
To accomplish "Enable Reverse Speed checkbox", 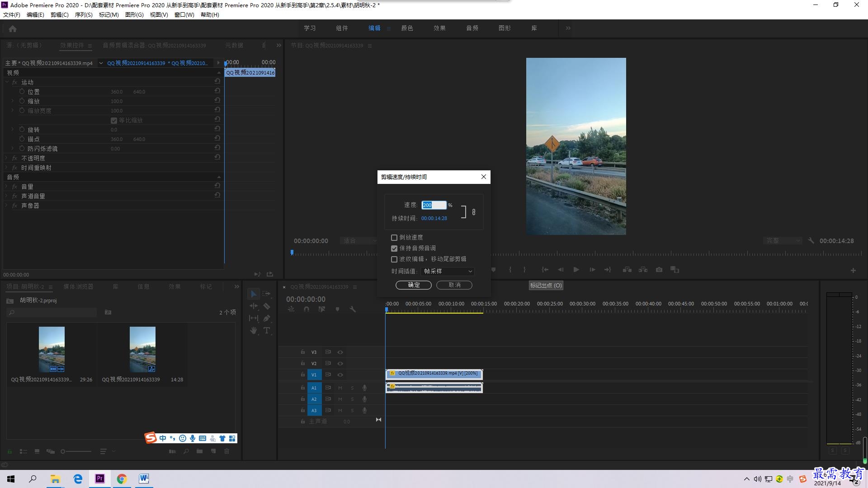I will [394, 238].
